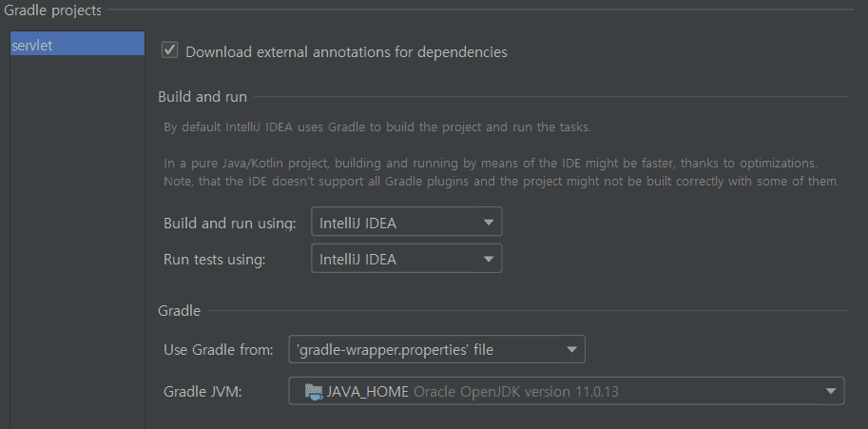Viewport: 868px width, 429px height.
Task: Click the 'Gradle projects' section header
Action: tap(53, 10)
